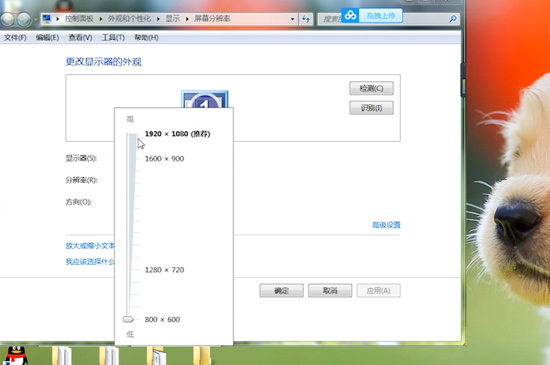
Task: Open the 文件(F) menu
Action: pyautogui.click(x=15, y=38)
